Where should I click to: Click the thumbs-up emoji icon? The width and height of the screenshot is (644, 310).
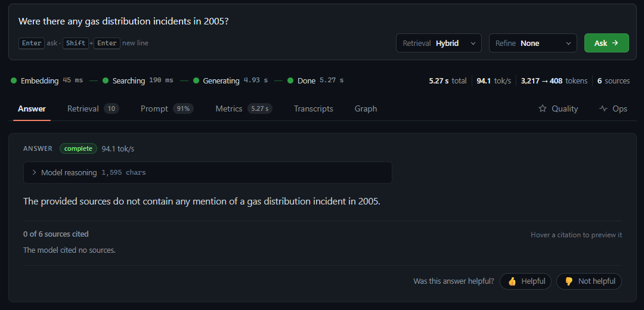pos(512,281)
